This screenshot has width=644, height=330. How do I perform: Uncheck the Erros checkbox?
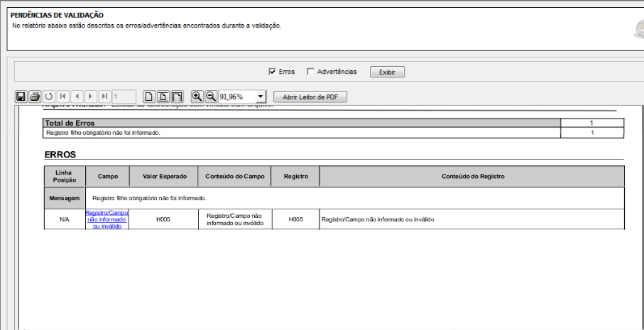(272, 72)
